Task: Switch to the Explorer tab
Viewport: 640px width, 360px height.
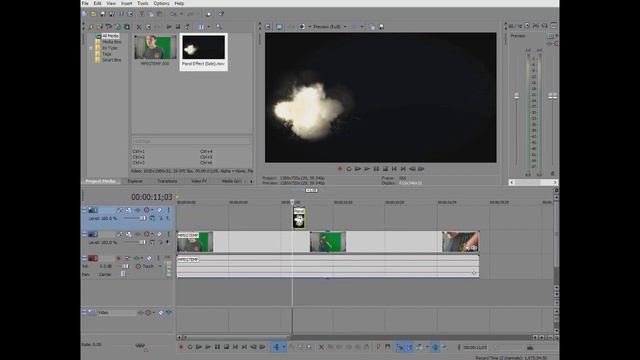Action: point(135,181)
